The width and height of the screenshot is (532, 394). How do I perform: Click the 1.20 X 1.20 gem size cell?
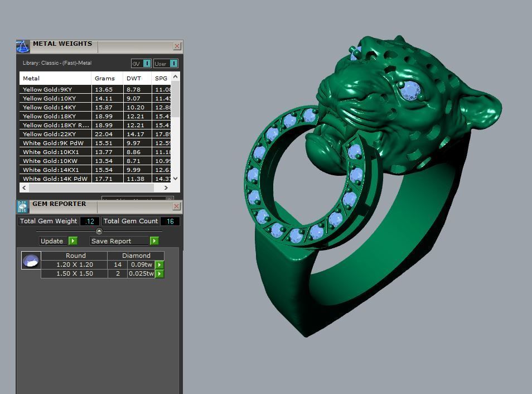75,265
